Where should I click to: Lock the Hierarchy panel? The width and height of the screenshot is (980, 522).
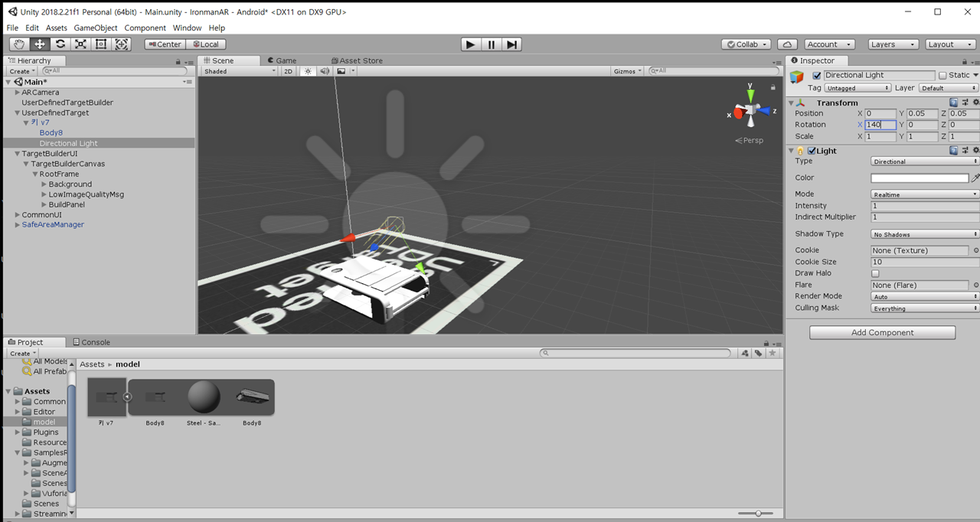coord(177,60)
